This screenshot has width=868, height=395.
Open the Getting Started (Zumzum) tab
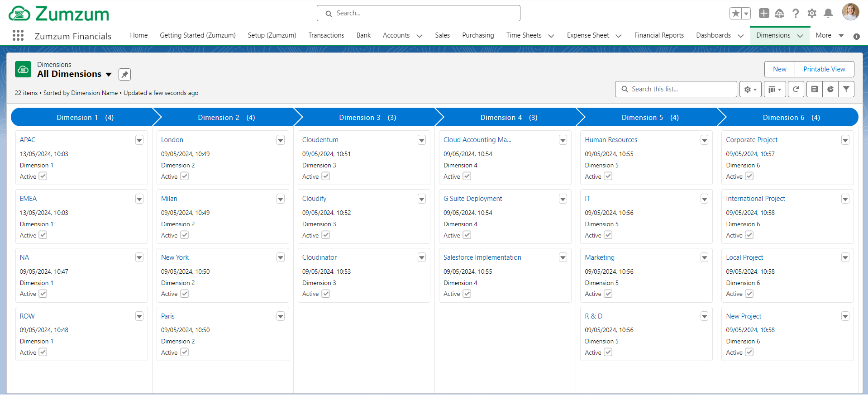click(x=198, y=35)
